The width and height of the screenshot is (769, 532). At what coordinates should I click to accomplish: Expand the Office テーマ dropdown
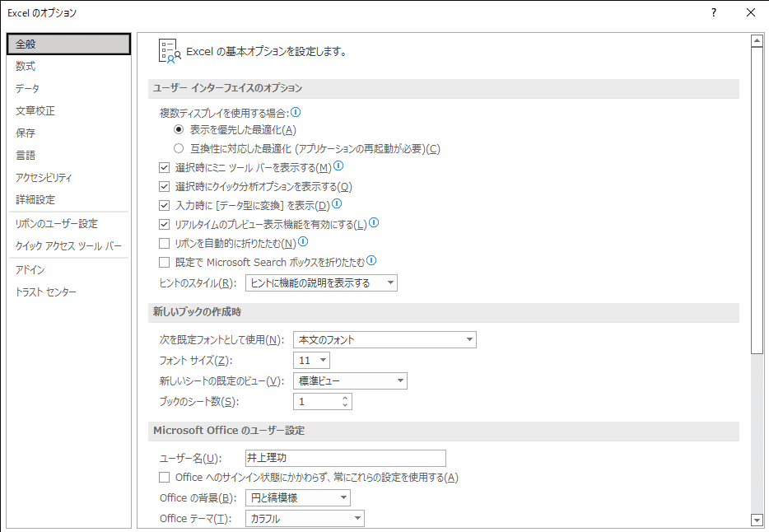click(305, 518)
